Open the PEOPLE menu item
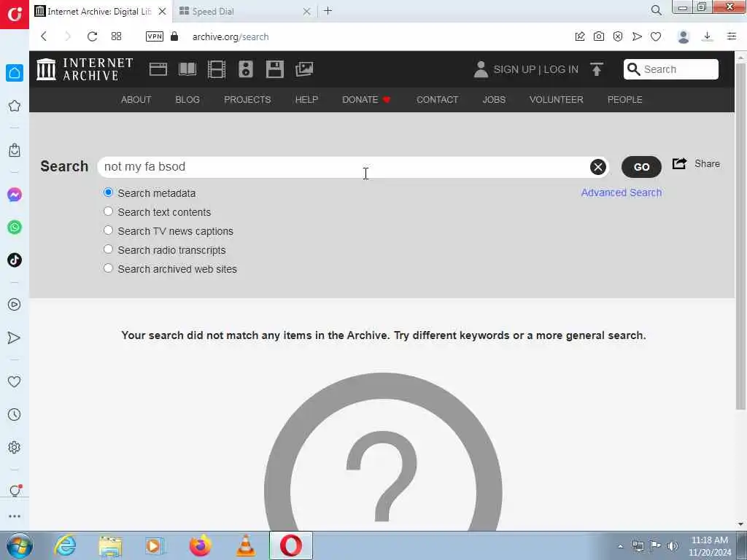Screen dimensions: 747x560 (x=624, y=99)
